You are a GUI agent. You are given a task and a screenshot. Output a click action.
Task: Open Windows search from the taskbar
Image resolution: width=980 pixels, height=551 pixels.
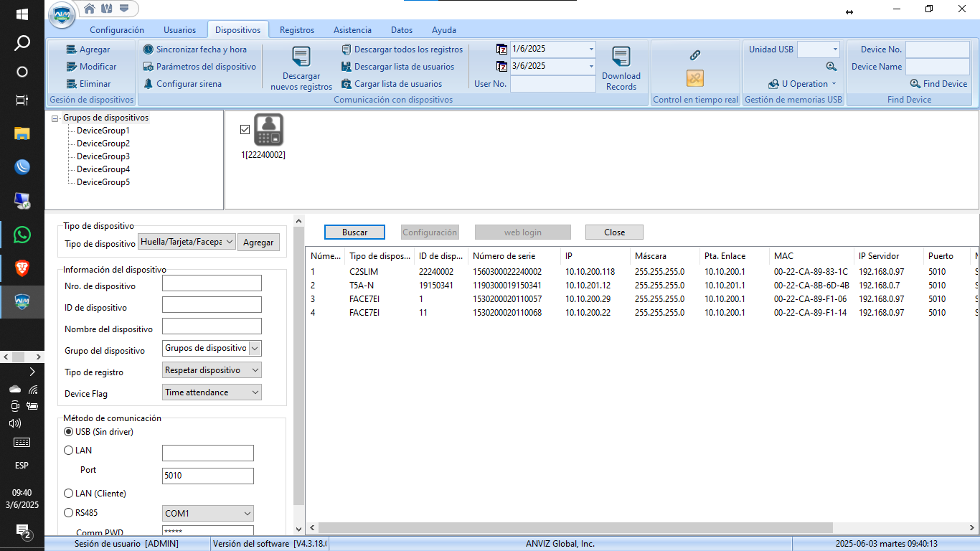point(22,43)
